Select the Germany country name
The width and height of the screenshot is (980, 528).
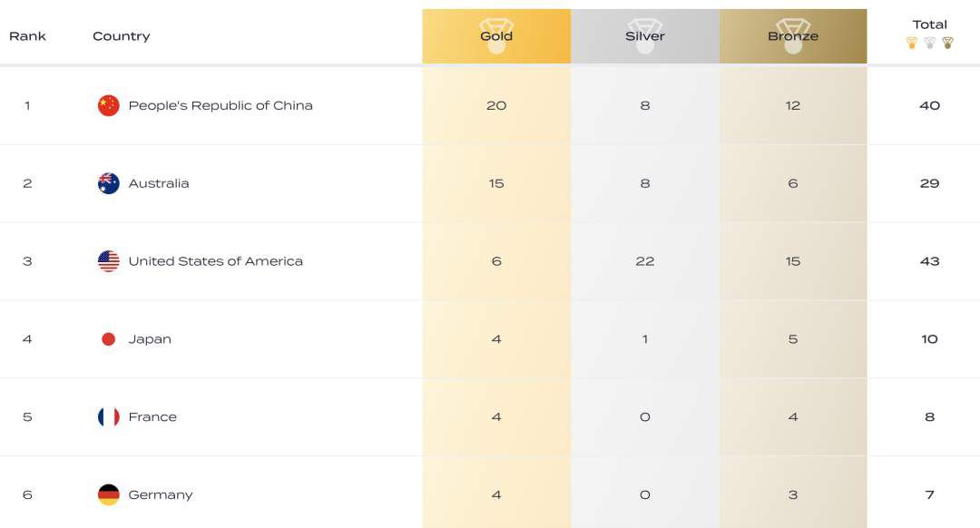click(161, 495)
